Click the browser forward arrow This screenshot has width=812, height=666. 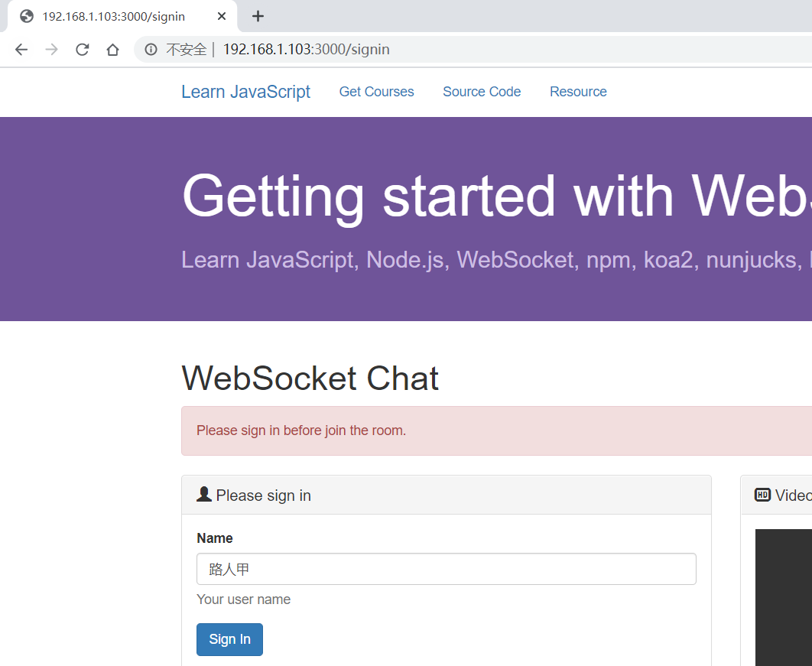pyautogui.click(x=52, y=50)
